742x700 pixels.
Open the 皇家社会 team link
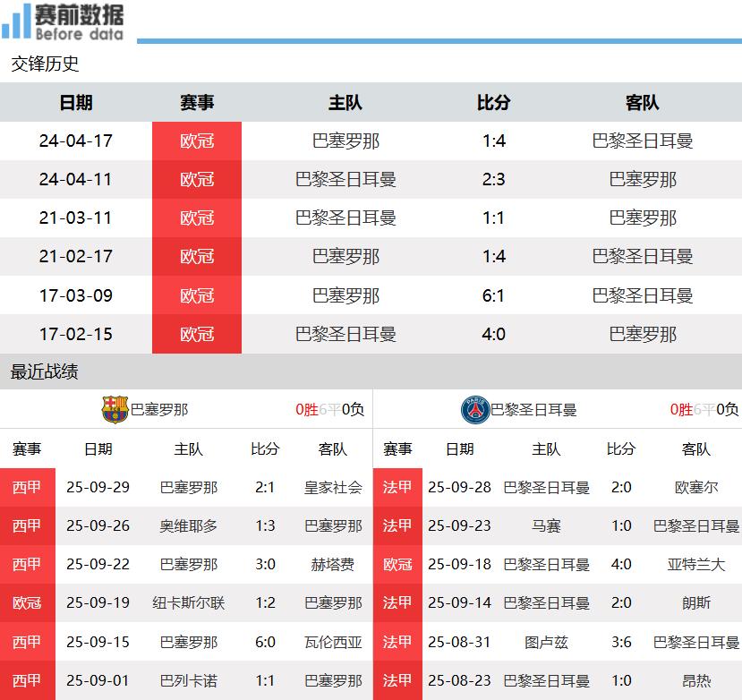pyautogui.click(x=333, y=487)
